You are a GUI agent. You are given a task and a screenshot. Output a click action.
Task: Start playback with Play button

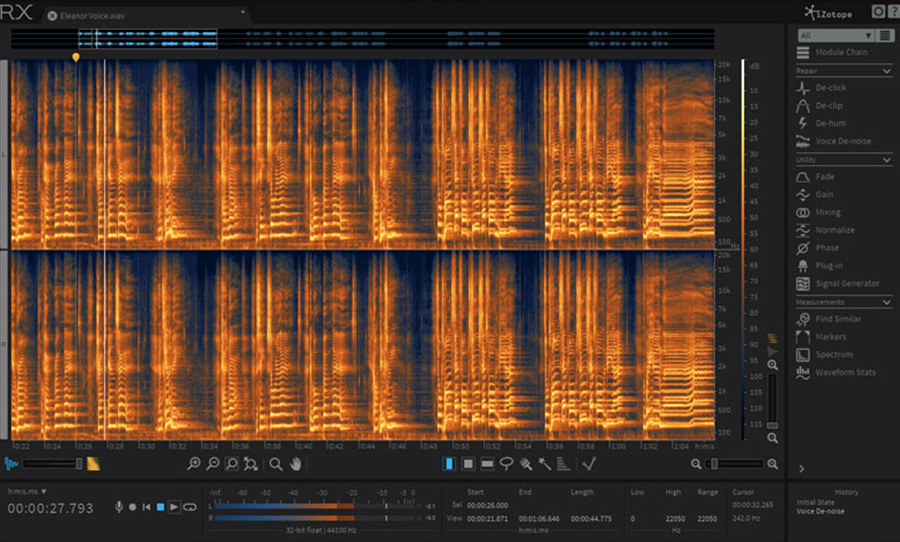[x=174, y=507]
